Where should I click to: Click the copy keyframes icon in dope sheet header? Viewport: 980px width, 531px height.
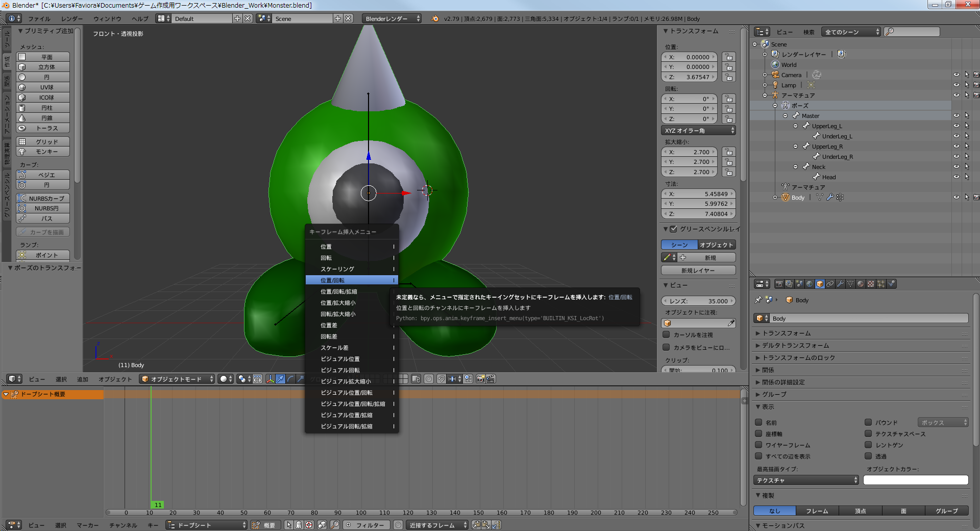[x=476, y=525]
